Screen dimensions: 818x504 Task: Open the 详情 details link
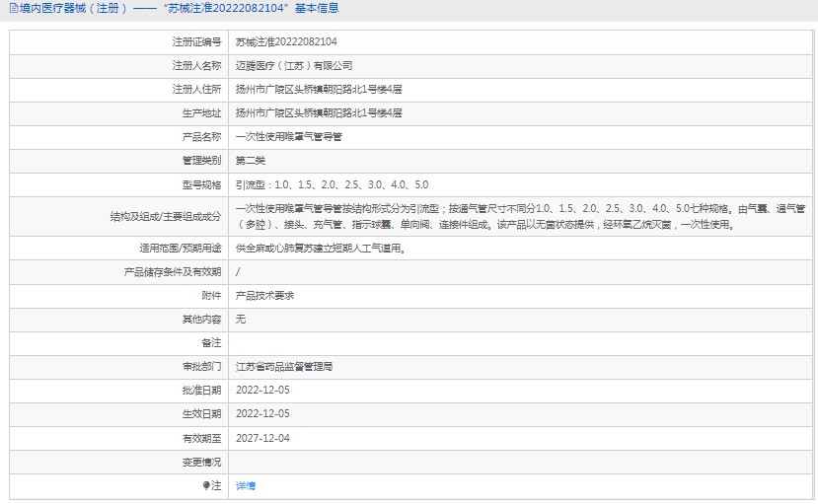pos(246,486)
